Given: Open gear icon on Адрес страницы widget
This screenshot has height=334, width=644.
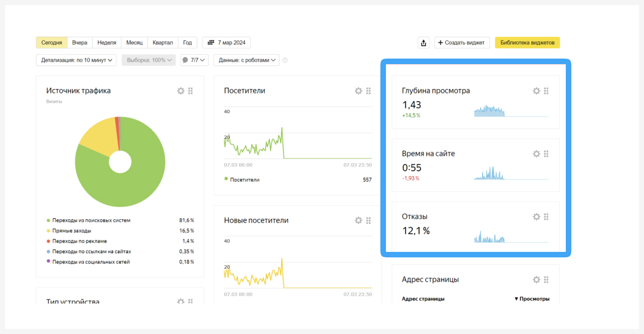Looking at the screenshot, I should (536, 279).
